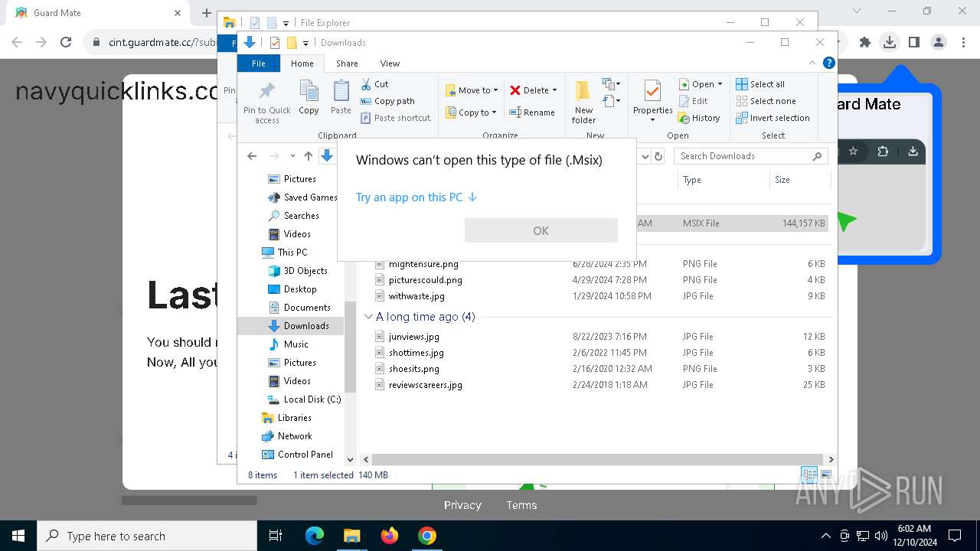Click the History button
Viewport: 980px width, 551px height.
pyautogui.click(x=699, y=118)
